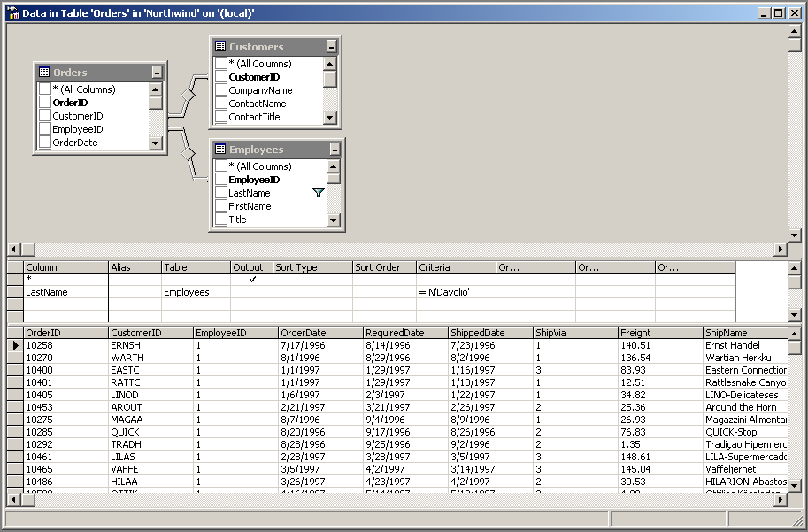Click results pane scroll down arrow

coord(794,486)
